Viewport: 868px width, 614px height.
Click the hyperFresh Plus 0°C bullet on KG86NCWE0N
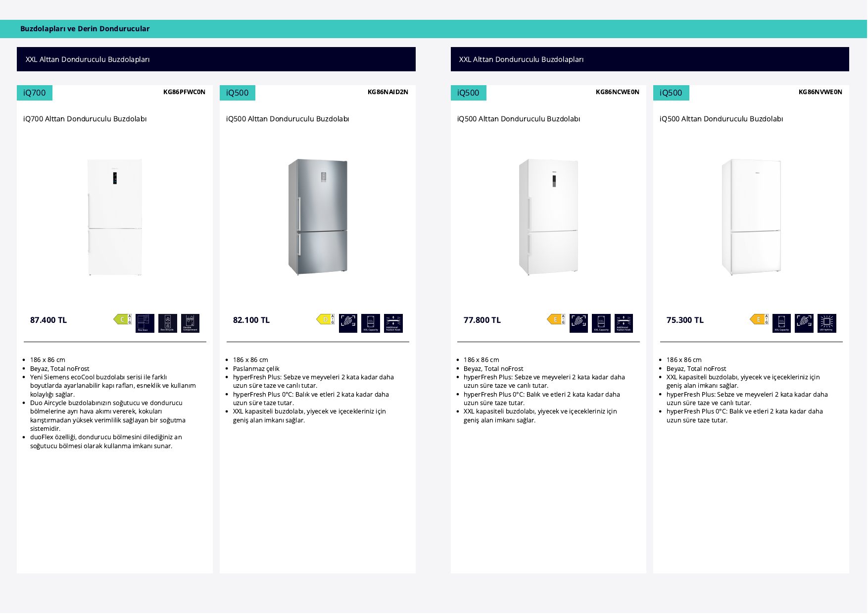coord(542,399)
